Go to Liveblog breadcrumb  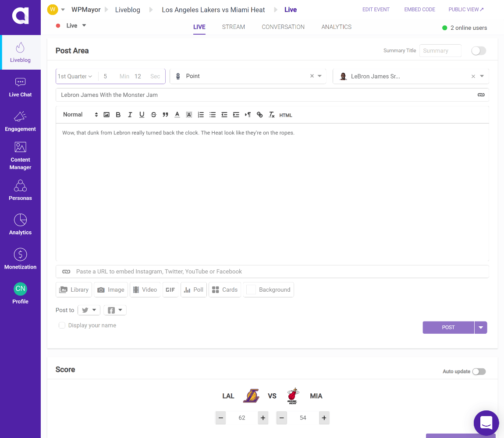coord(128,10)
